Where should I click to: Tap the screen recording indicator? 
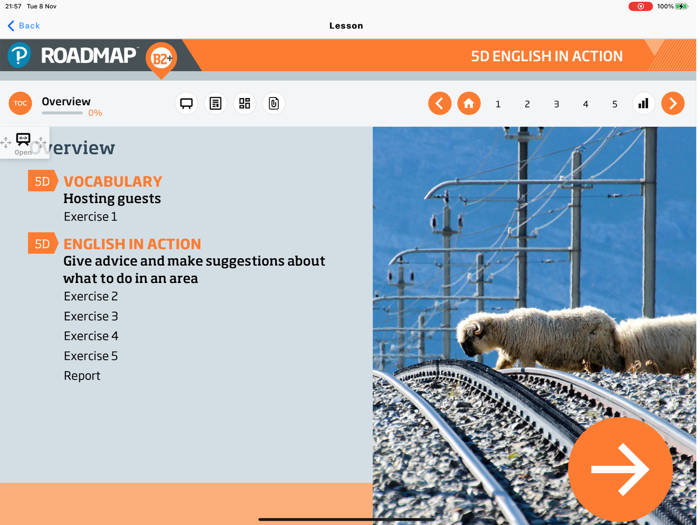(x=640, y=6)
